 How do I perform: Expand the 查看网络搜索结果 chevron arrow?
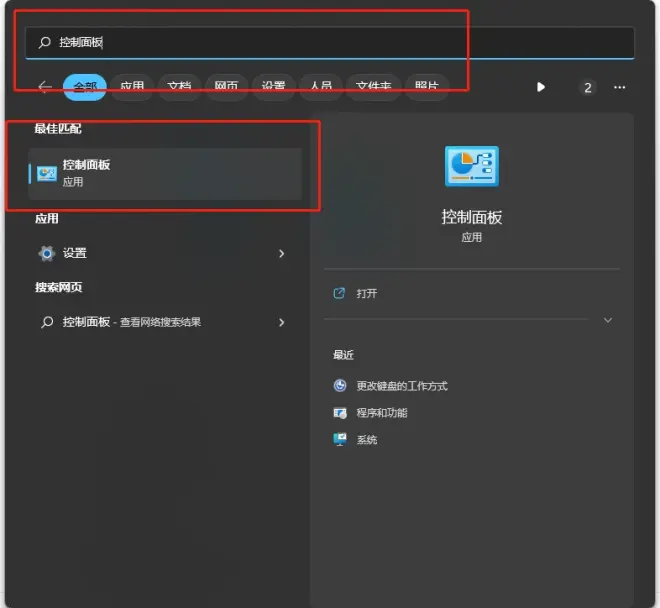281,322
